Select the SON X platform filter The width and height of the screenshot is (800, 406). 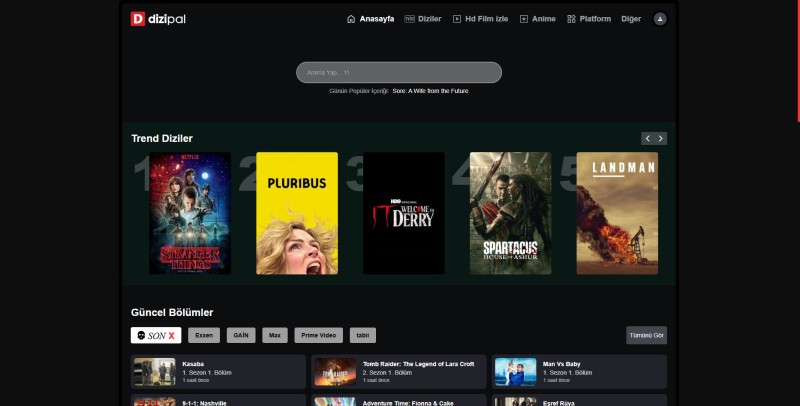(156, 335)
